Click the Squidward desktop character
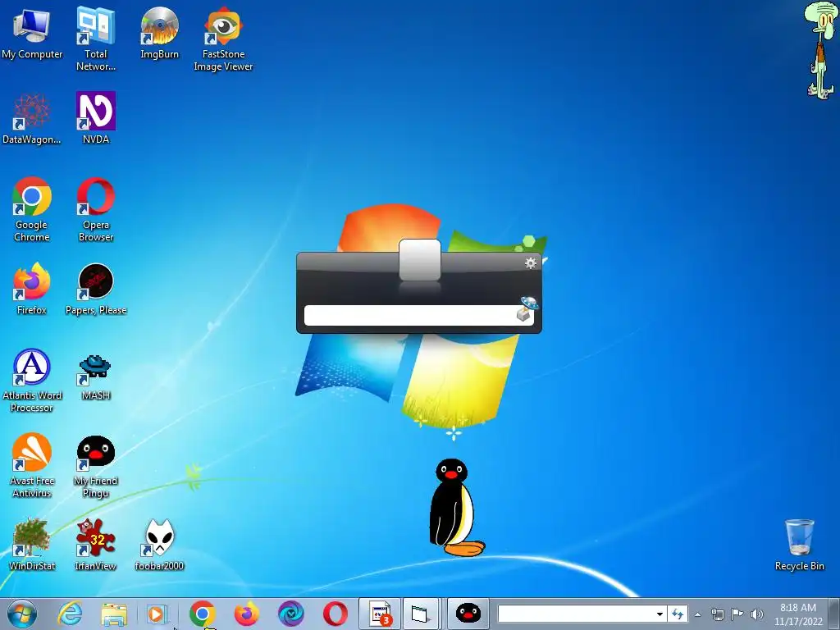Screen dimensions: 840x630 point(821,50)
